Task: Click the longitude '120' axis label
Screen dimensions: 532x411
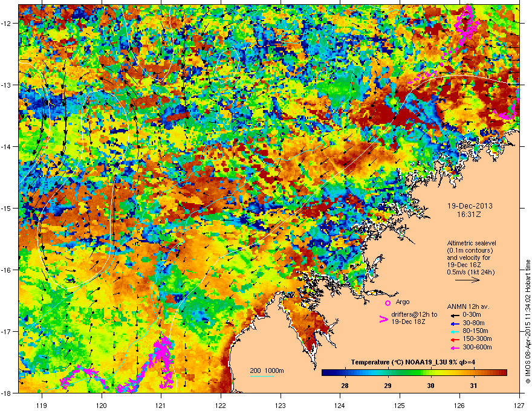Action: click(102, 405)
